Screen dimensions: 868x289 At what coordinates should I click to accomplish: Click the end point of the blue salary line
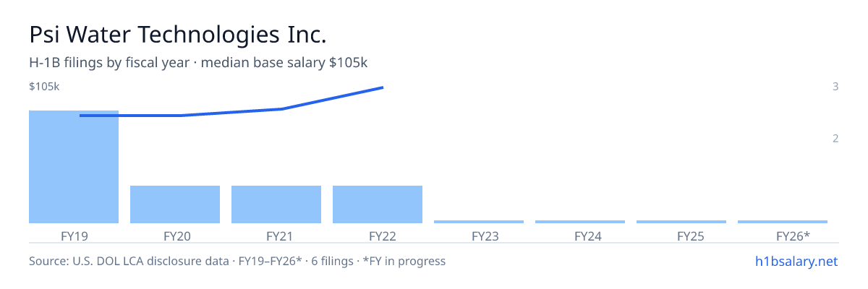[383, 87]
